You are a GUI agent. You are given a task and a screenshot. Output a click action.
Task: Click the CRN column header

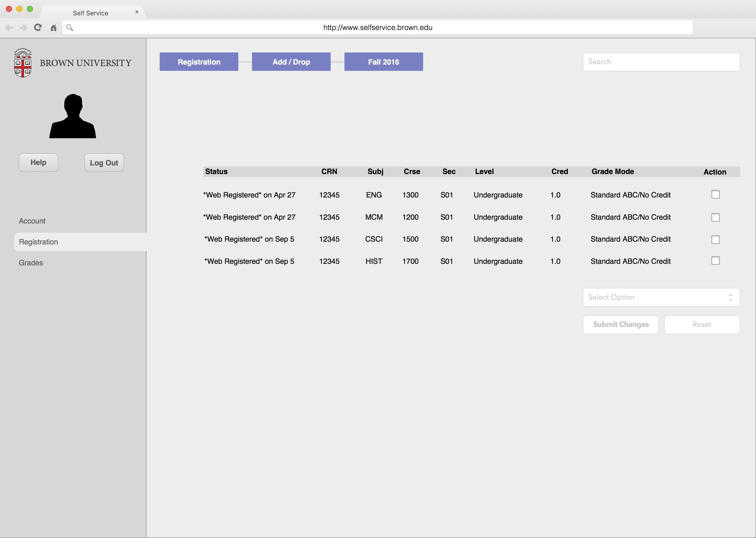329,172
